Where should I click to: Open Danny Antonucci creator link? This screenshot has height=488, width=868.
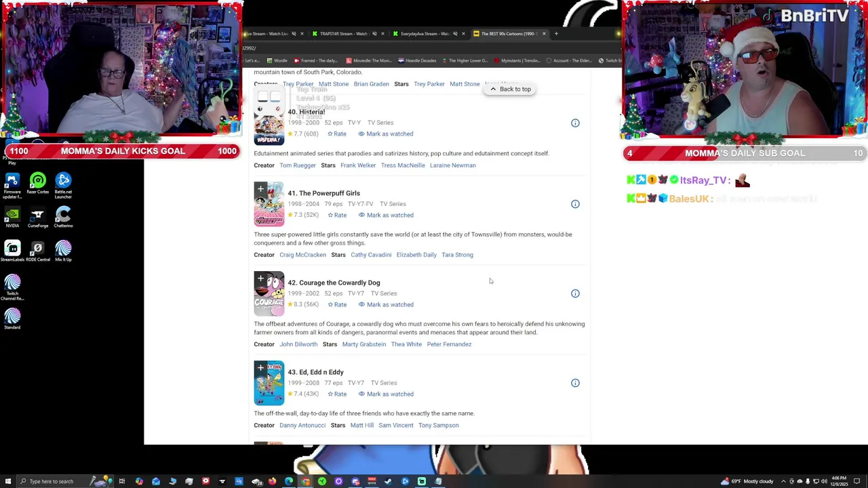pos(302,426)
